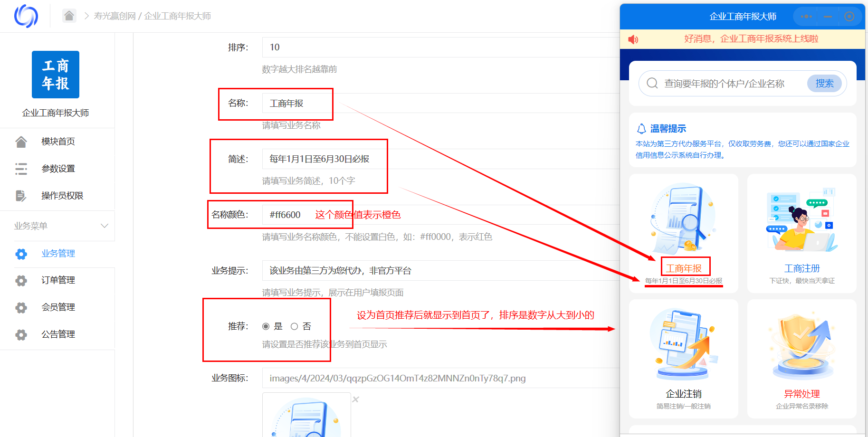Click the 工商注册 illustration in preview
Screen dimensions: 868x437
tap(802, 219)
